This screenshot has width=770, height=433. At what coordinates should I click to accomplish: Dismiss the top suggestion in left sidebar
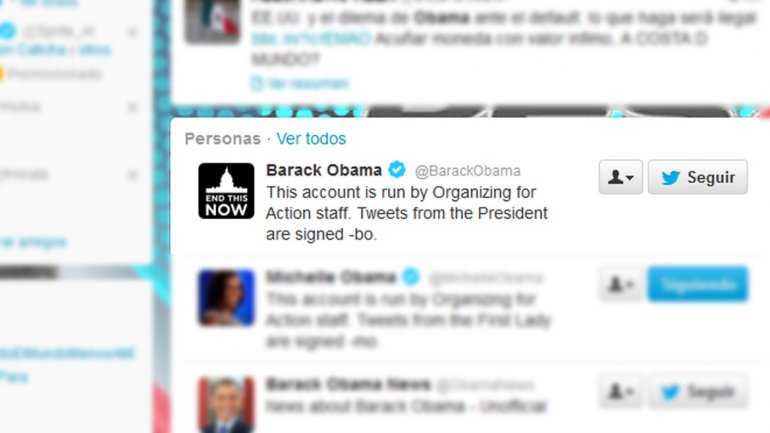point(132,32)
